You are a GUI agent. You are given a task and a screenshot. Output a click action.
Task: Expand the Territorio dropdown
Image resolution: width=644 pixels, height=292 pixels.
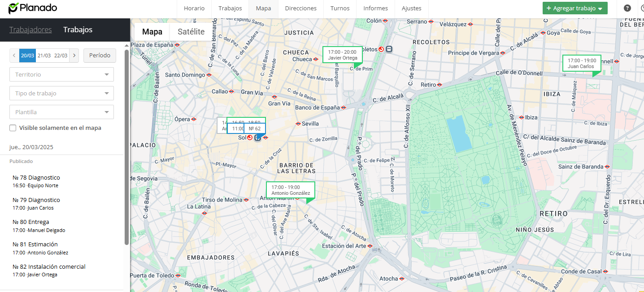click(62, 74)
